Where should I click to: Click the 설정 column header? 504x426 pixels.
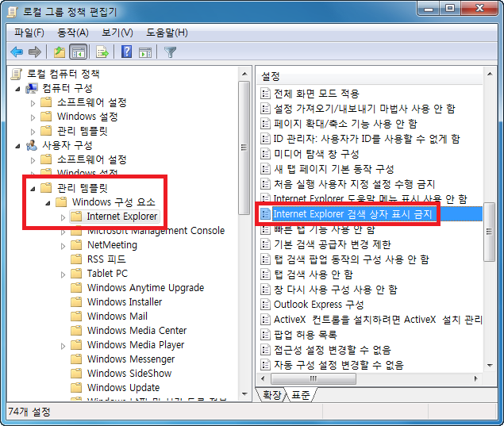pos(370,76)
